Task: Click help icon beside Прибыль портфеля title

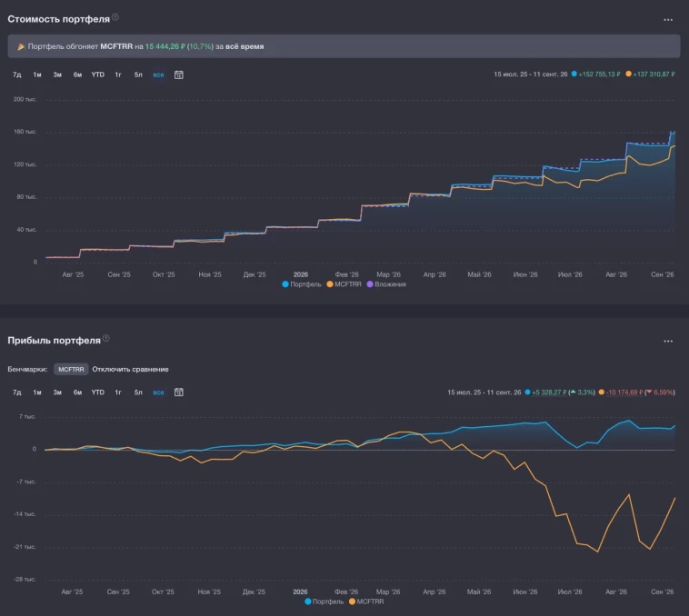Action: [106, 338]
